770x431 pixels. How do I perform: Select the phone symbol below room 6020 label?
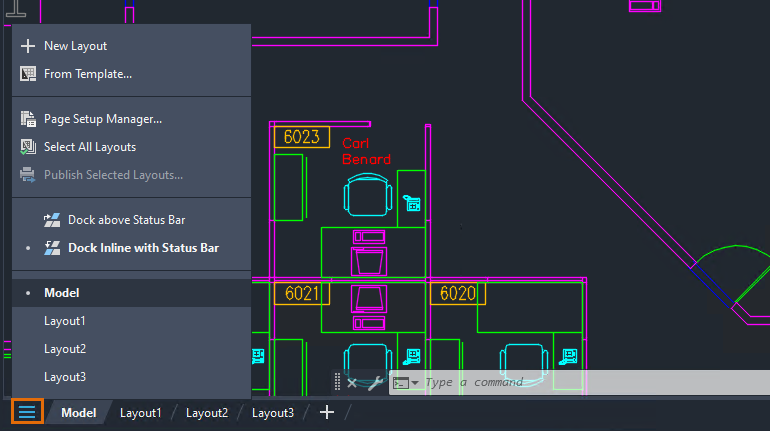[x=568, y=356]
